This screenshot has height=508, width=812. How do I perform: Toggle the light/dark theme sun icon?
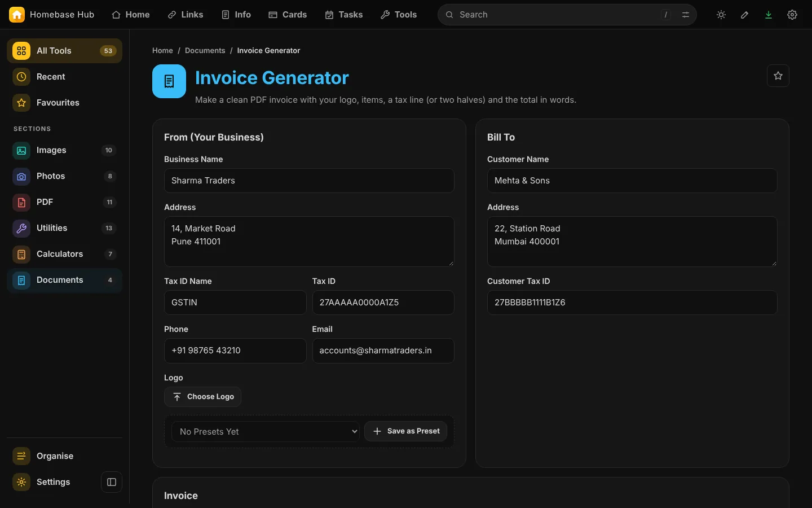tap(721, 15)
